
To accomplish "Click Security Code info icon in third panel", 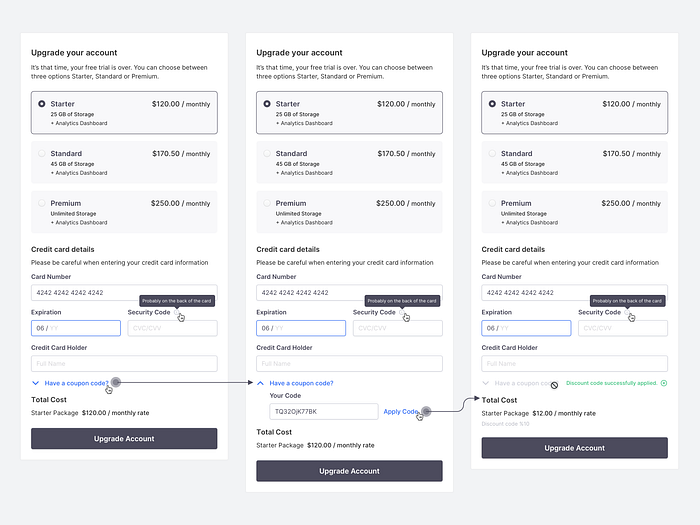I will [x=627, y=312].
